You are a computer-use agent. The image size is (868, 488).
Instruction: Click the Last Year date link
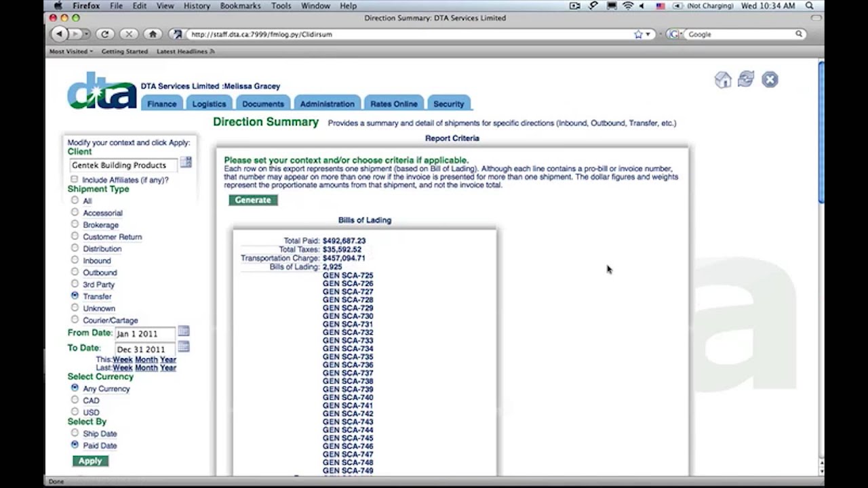pyautogui.click(x=167, y=367)
